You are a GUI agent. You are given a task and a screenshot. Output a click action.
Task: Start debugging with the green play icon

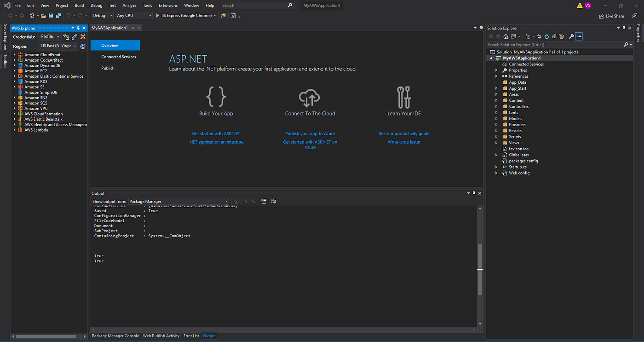coord(157,16)
